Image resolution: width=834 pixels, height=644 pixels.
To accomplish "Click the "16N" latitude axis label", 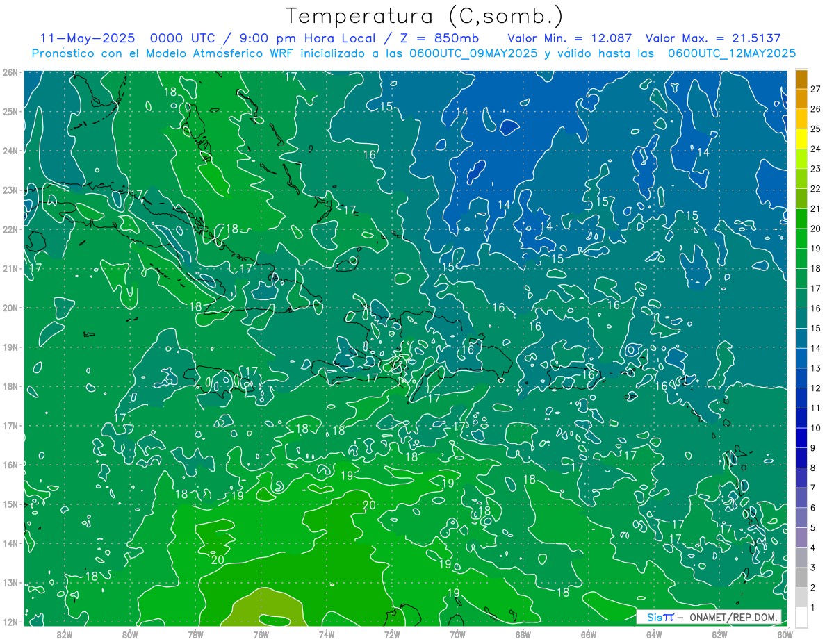I will tap(10, 465).
